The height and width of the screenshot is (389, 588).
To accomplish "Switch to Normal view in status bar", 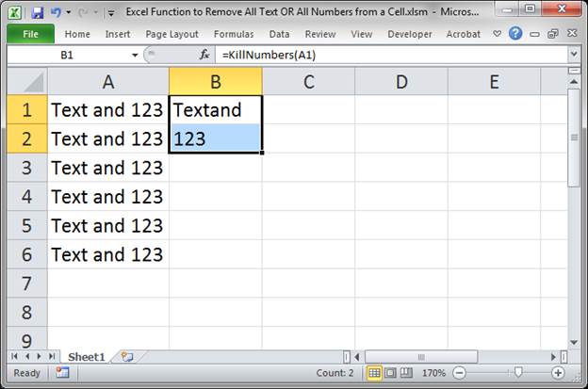I will pos(373,373).
